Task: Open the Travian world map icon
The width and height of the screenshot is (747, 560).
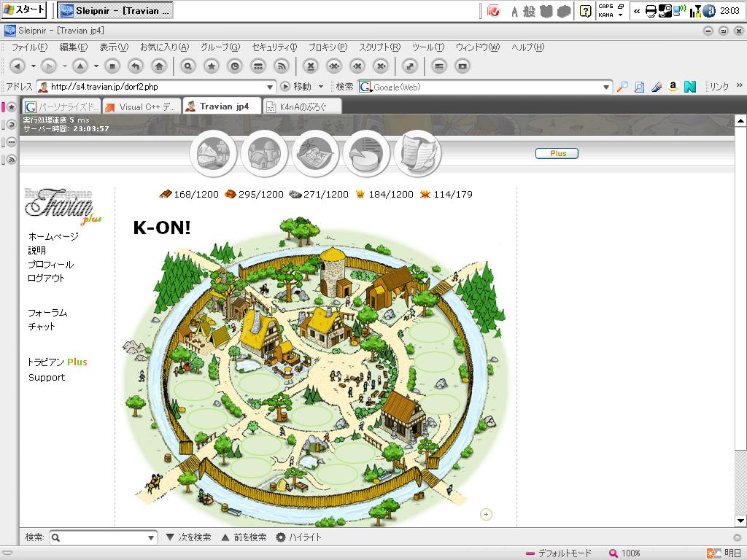Action: point(315,153)
